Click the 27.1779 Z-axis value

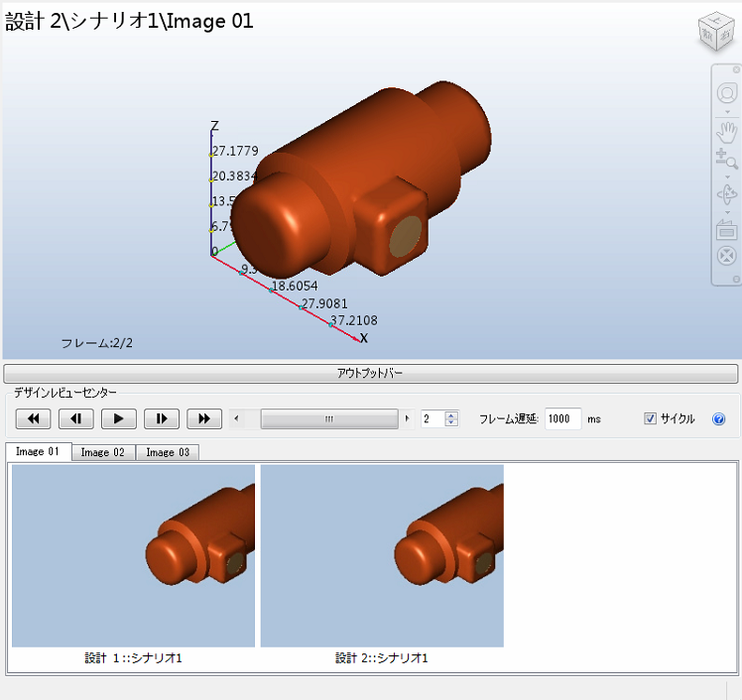click(x=235, y=151)
